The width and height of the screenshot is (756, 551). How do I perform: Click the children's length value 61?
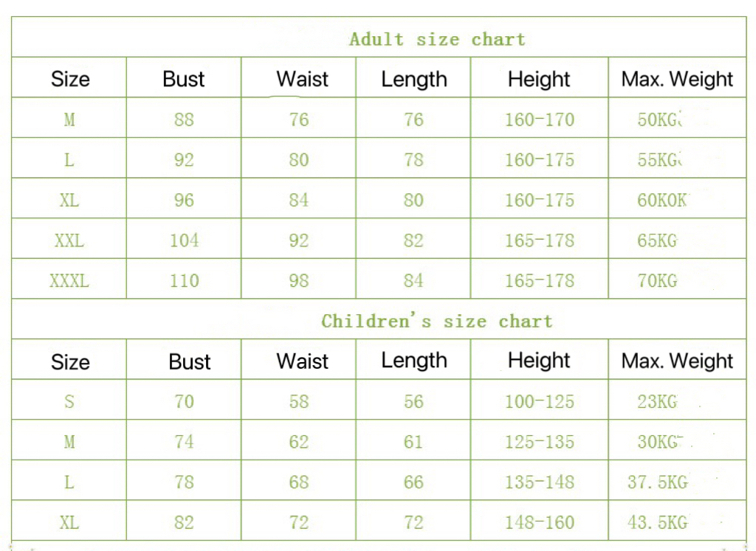click(413, 442)
